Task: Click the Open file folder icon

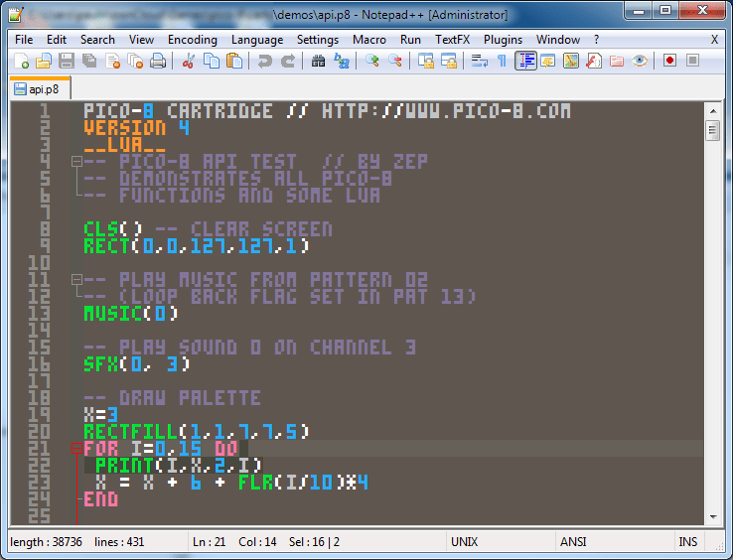Action: tap(44, 61)
